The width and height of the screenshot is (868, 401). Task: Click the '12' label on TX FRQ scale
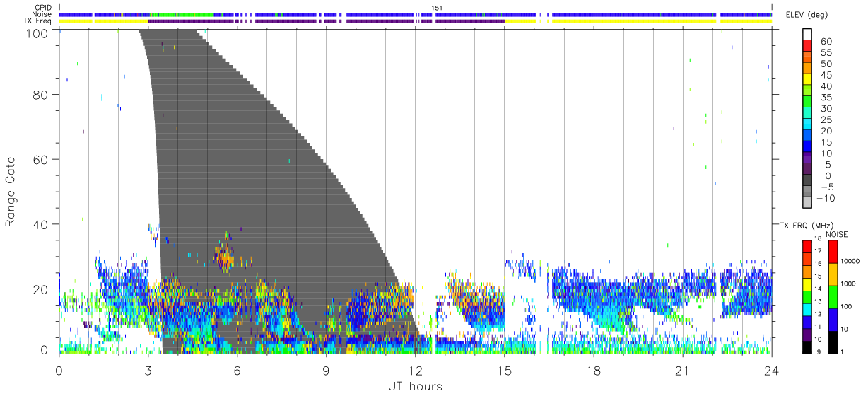tap(819, 314)
